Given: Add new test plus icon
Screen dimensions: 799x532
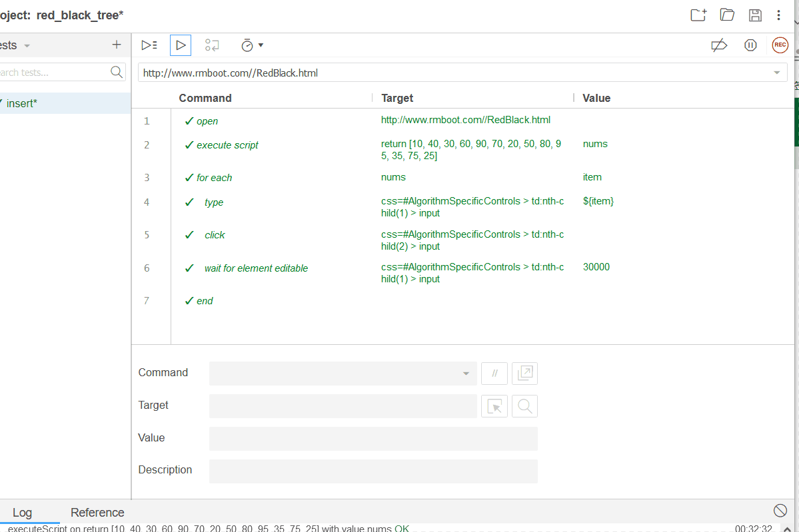Looking at the screenshot, I should coord(117,45).
